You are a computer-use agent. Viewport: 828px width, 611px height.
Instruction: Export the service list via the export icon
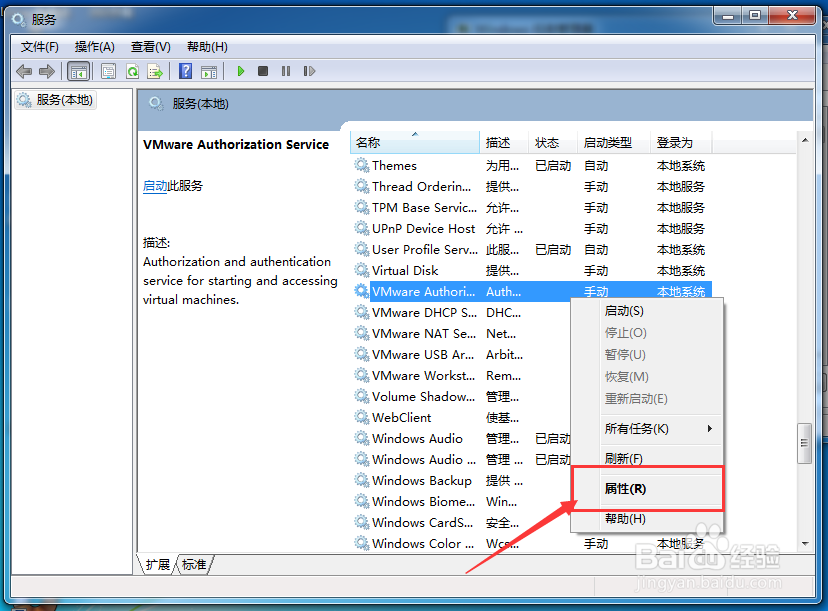[155, 70]
